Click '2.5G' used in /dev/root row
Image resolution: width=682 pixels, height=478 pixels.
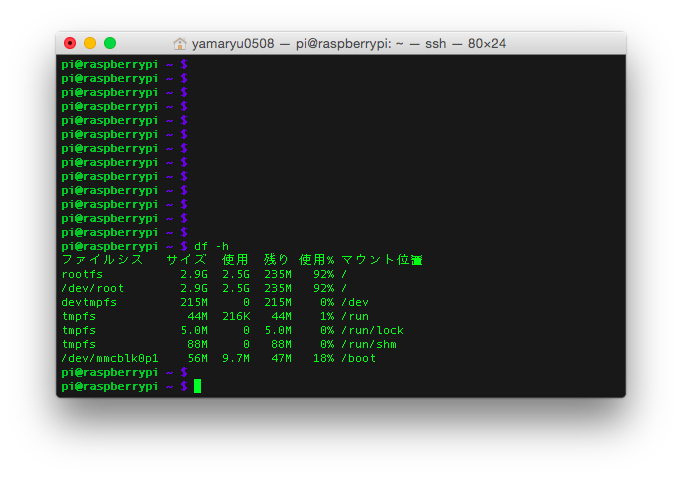(236, 288)
